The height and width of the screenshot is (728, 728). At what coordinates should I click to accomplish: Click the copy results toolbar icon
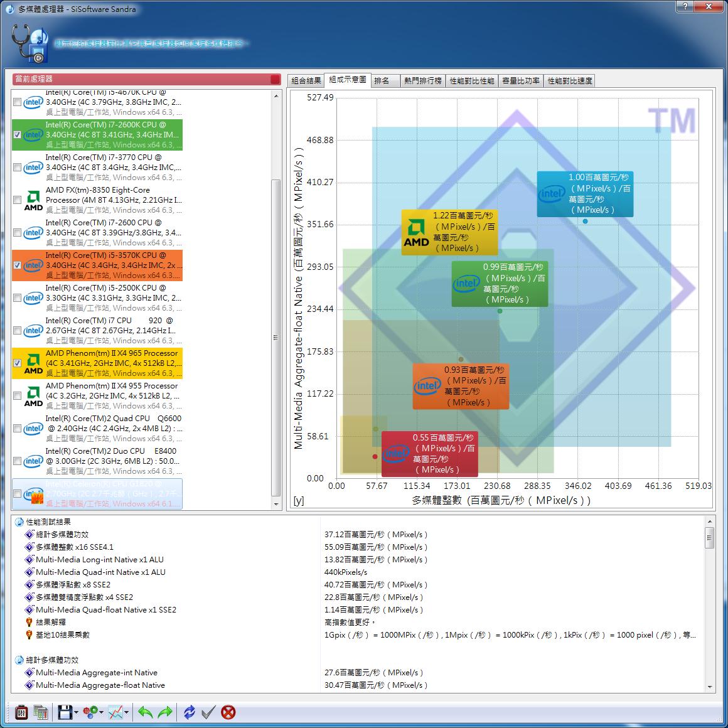(41, 712)
